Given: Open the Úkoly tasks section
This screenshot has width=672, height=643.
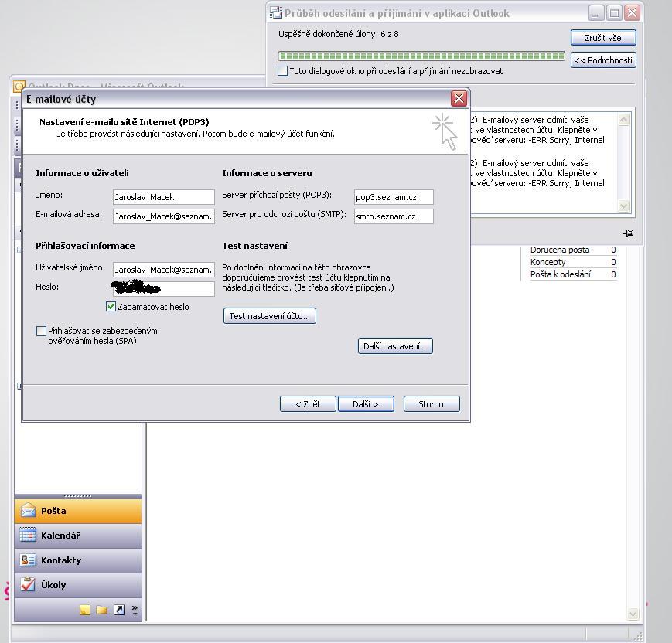Looking at the screenshot, I should pos(78,585).
